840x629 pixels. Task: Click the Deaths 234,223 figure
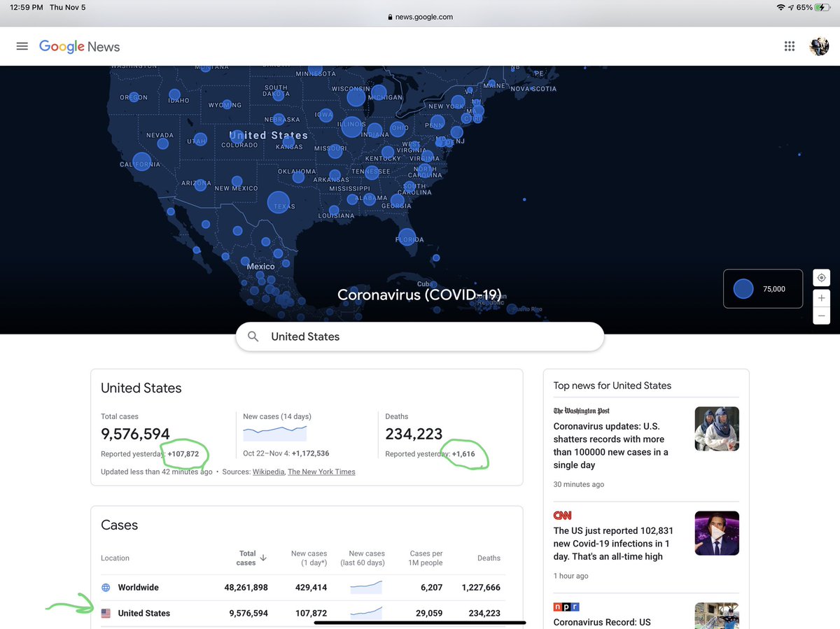pos(414,434)
